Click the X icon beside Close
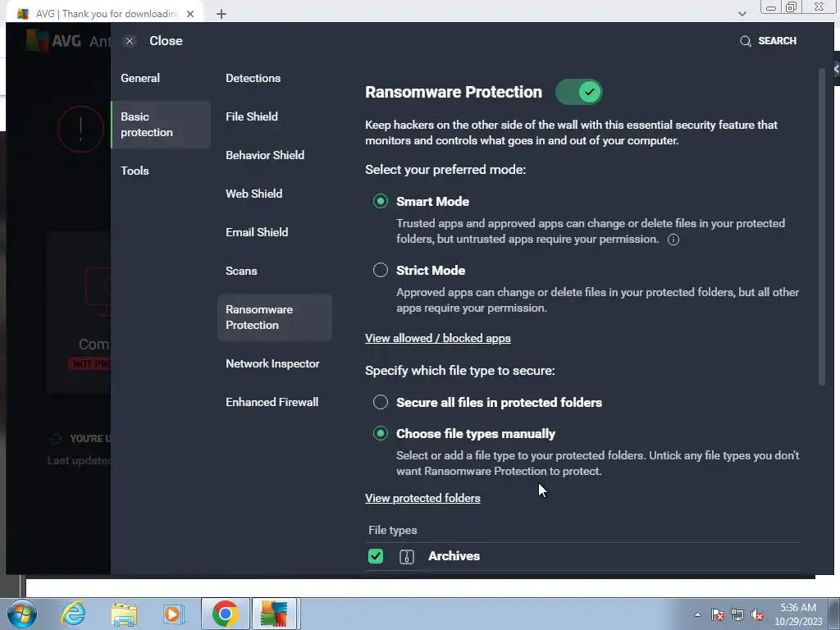 (x=130, y=41)
